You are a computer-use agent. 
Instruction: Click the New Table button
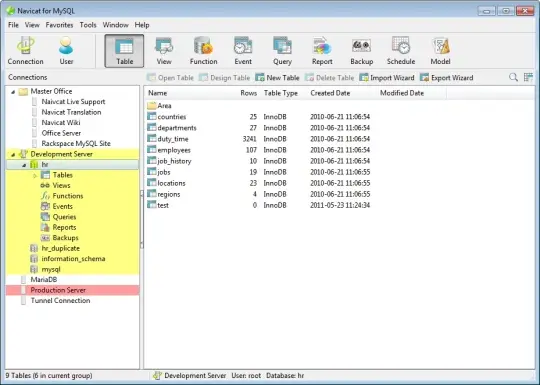277,78
